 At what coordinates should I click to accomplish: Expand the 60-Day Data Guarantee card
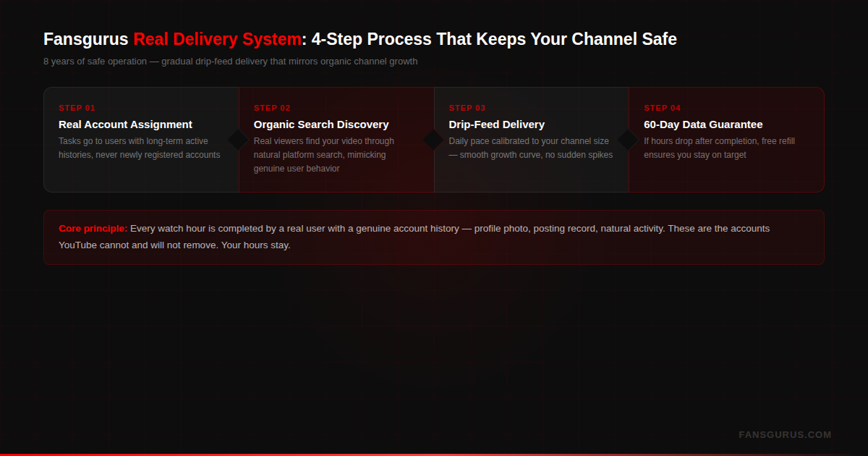(726, 139)
